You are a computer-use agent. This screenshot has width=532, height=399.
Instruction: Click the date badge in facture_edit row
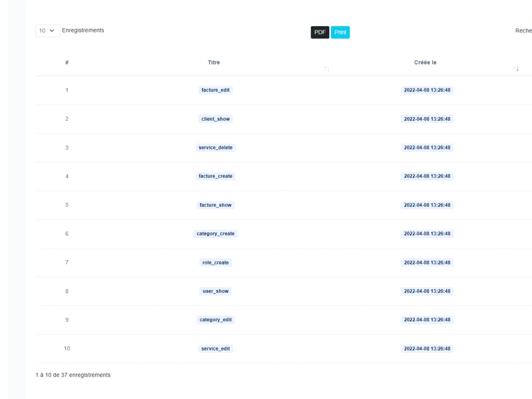pos(427,90)
